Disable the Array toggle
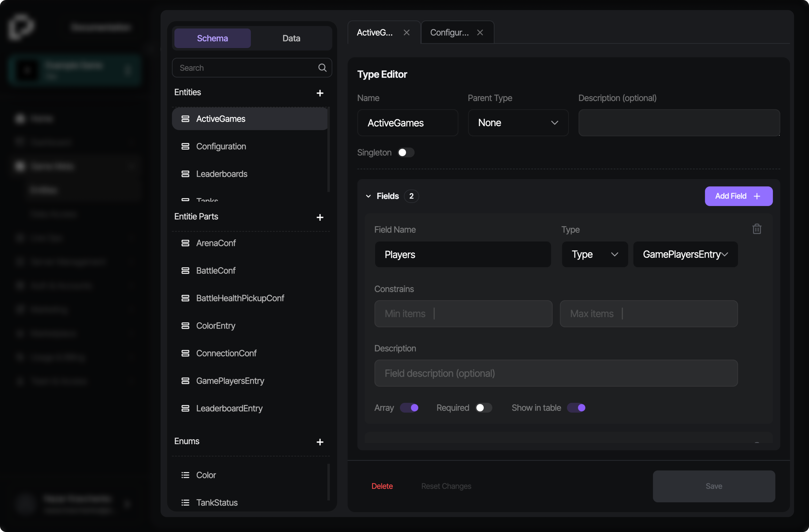The height and width of the screenshot is (532, 809). coord(410,408)
